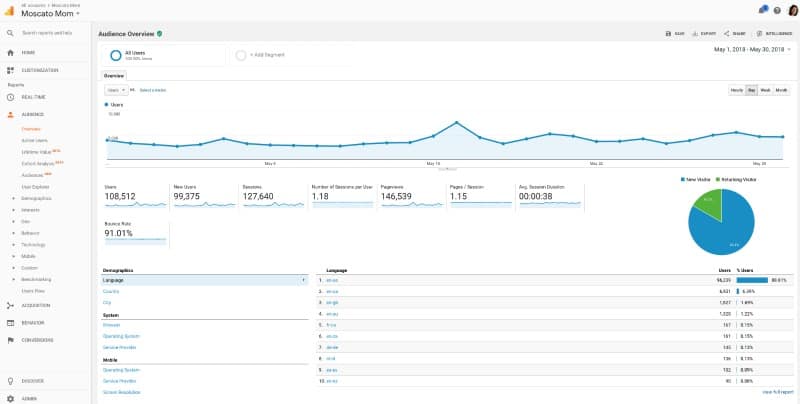The width and height of the screenshot is (800, 404).
Task: Switch chart granularity to Week
Action: [x=765, y=90]
